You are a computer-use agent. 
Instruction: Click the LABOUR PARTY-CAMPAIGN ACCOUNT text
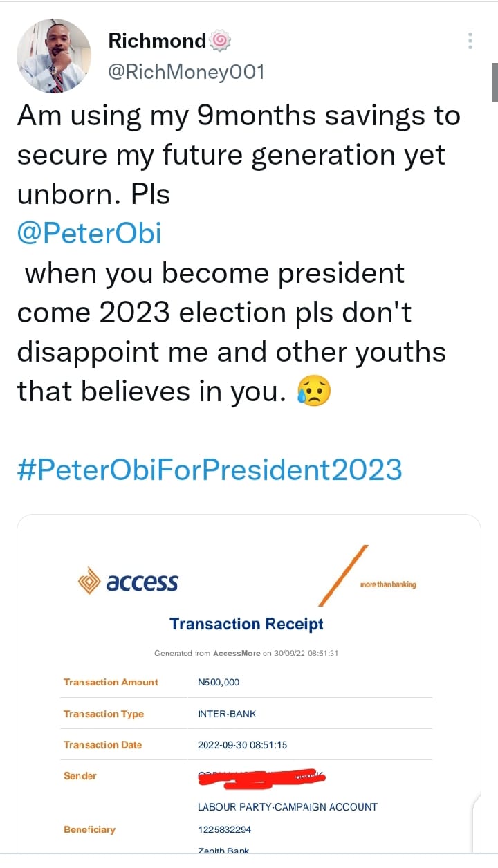pos(288,807)
